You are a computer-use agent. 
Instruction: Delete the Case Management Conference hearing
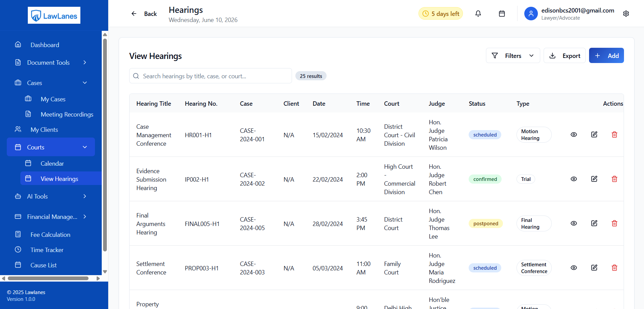click(614, 135)
